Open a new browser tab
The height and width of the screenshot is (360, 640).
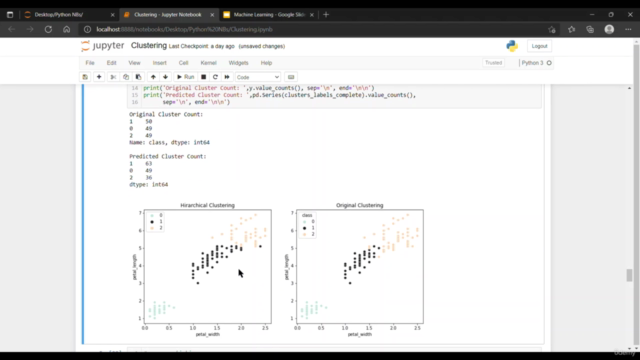point(326,15)
